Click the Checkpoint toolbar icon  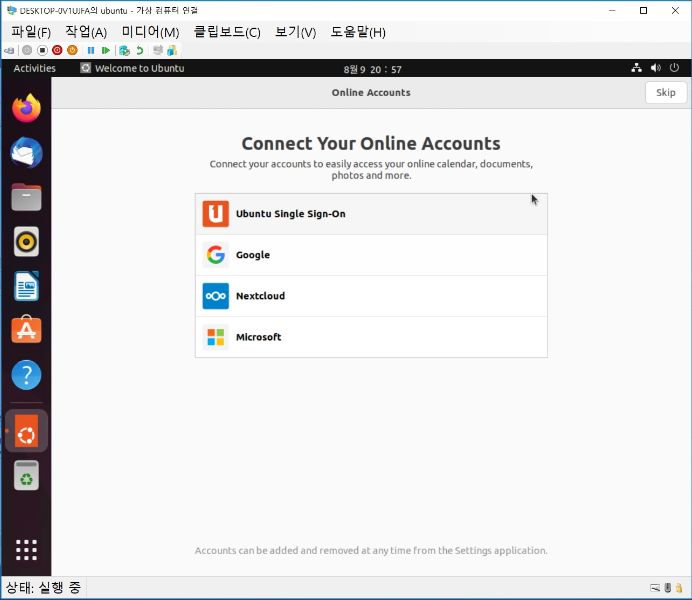pyautogui.click(x=124, y=51)
